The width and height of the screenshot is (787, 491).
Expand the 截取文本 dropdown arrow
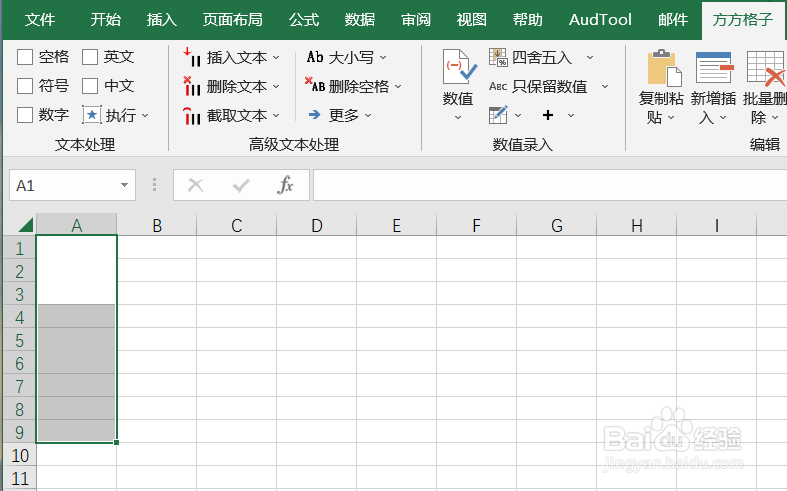276,116
